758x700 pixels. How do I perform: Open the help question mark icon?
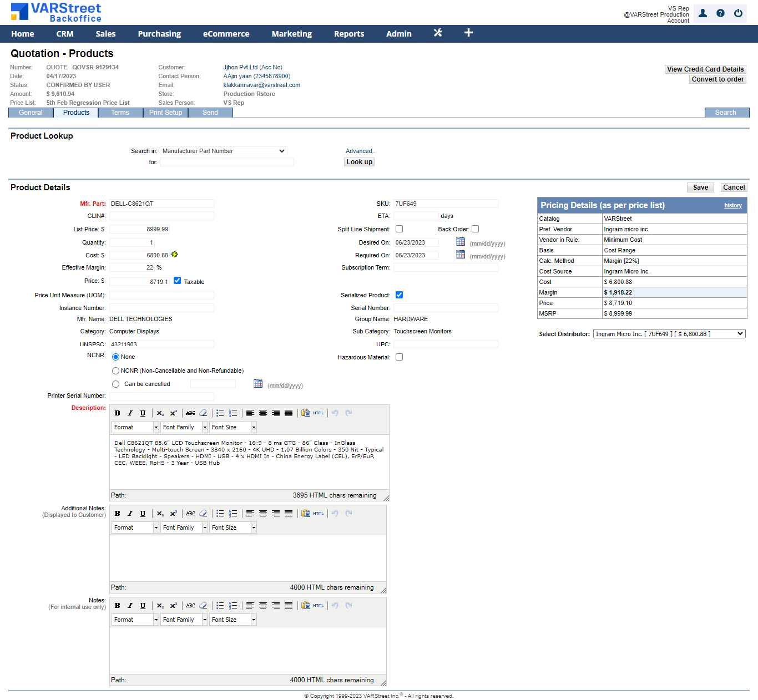[720, 13]
